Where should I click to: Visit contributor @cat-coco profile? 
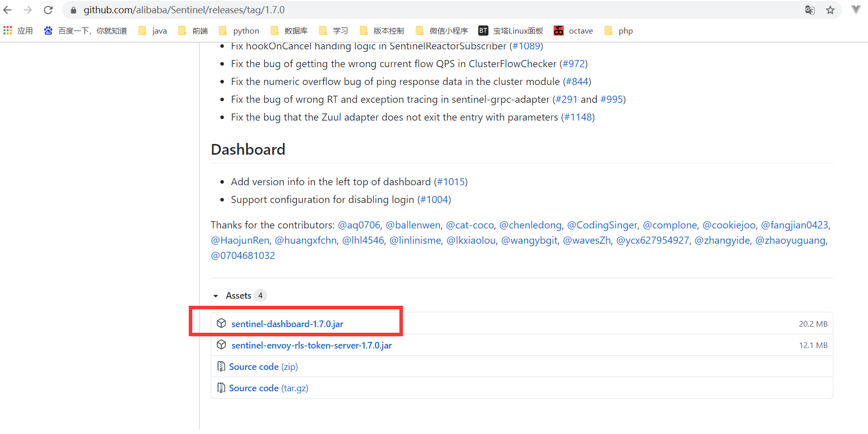pos(470,225)
